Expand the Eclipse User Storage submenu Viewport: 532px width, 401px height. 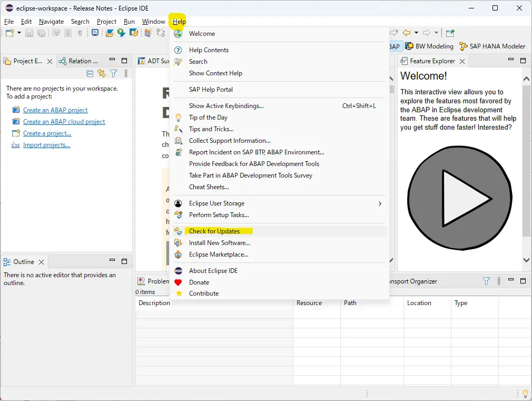coord(280,203)
